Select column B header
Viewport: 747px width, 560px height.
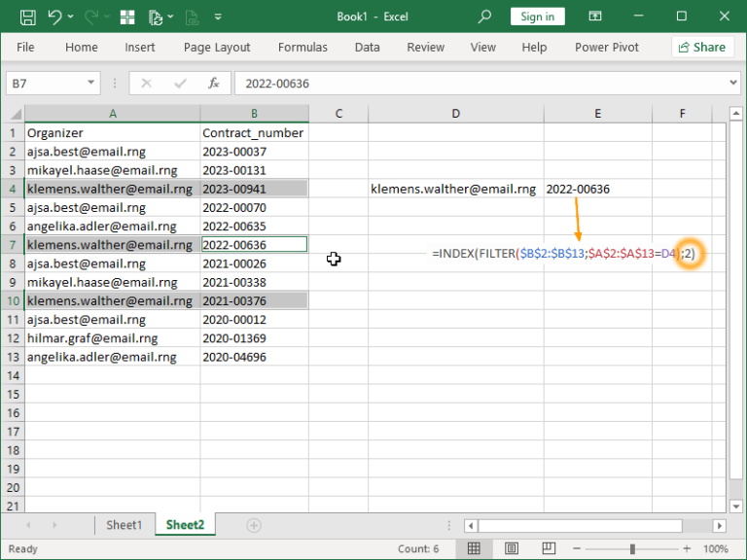pos(255,114)
